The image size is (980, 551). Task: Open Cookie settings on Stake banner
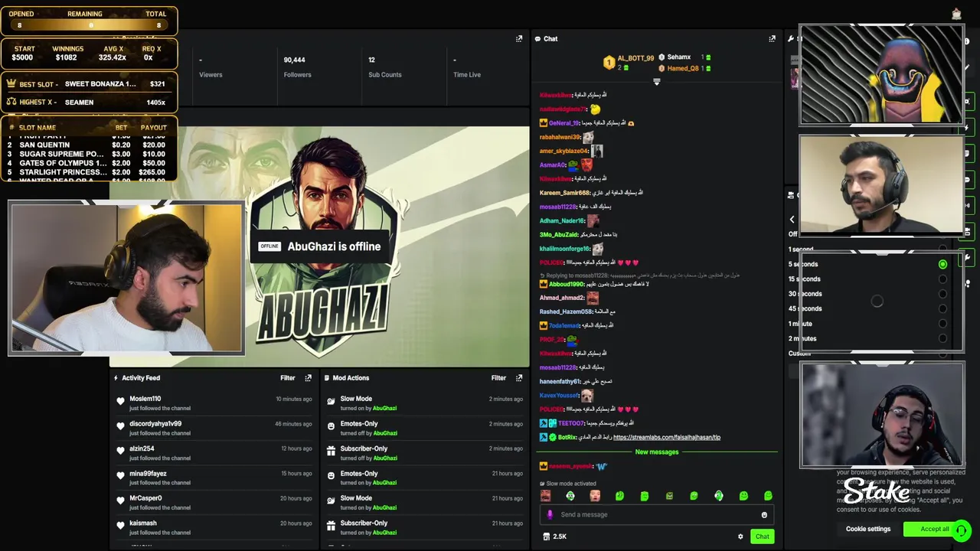click(868, 529)
